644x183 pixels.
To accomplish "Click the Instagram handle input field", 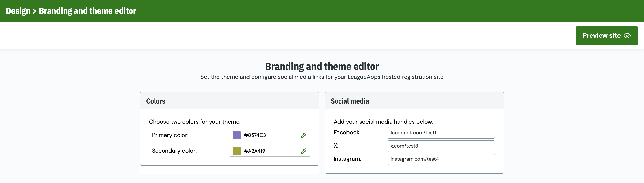I will (441, 159).
